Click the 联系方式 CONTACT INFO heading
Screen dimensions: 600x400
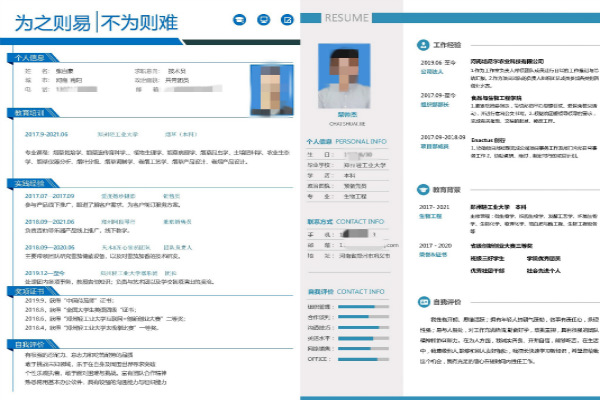pyautogui.click(x=347, y=221)
